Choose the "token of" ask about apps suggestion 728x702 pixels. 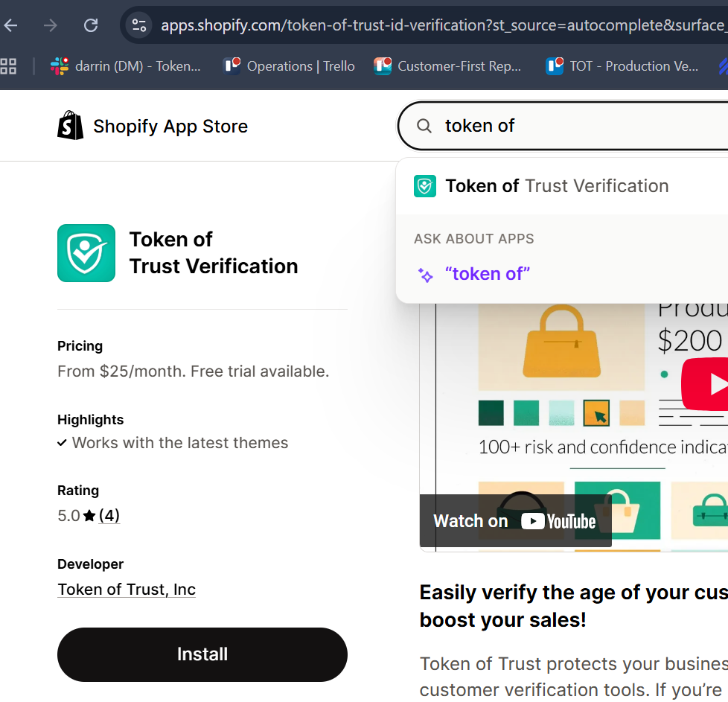click(488, 274)
